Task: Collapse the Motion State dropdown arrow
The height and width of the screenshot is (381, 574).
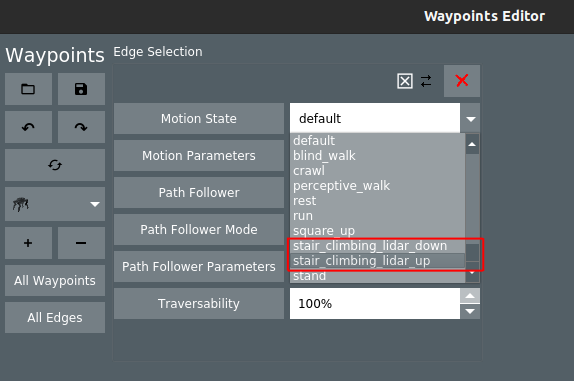Action: [470, 119]
